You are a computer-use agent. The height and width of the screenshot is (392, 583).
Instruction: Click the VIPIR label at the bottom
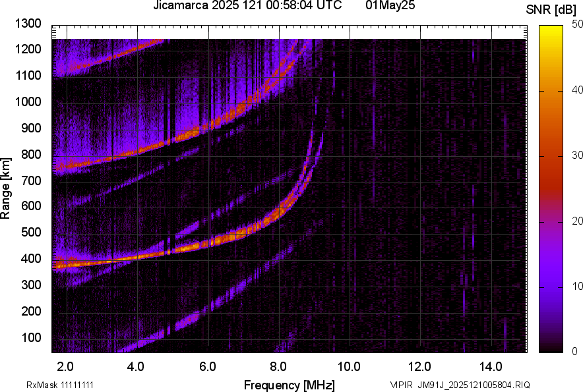click(402, 385)
